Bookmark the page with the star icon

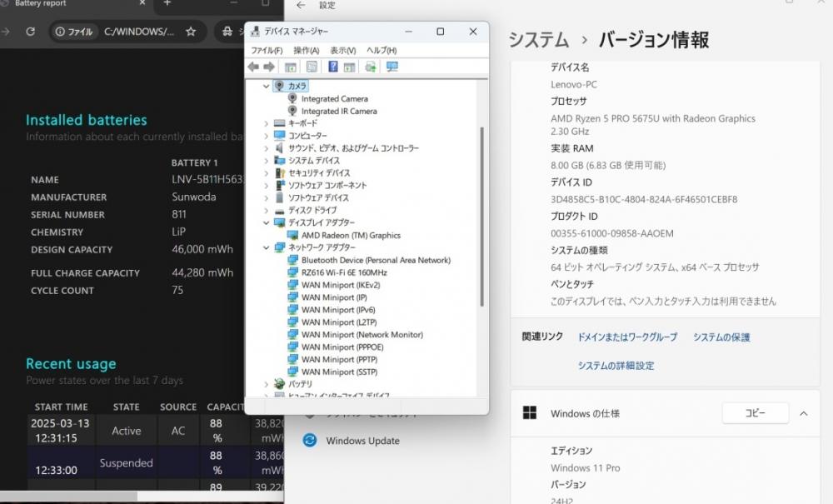(191, 32)
